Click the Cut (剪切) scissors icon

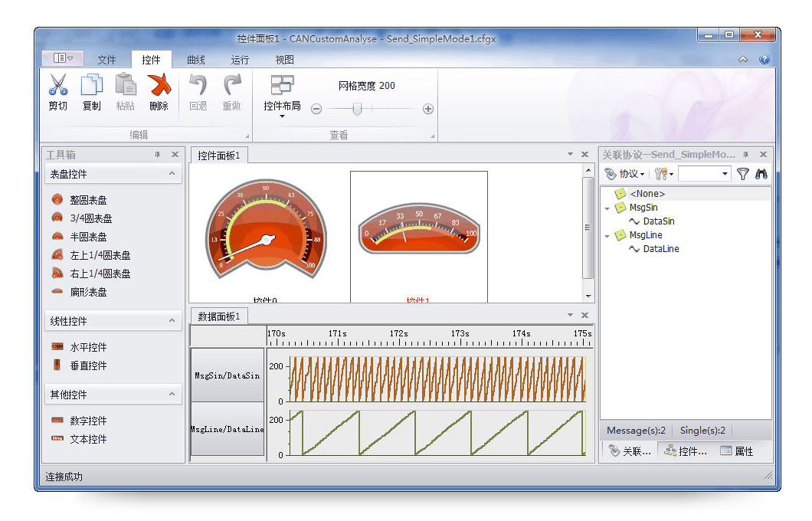tap(58, 86)
